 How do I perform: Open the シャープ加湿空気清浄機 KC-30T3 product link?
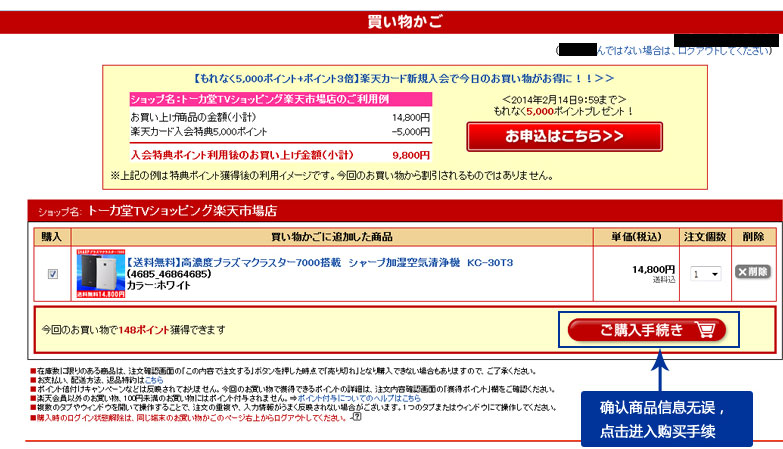pyautogui.click(x=319, y=262)
